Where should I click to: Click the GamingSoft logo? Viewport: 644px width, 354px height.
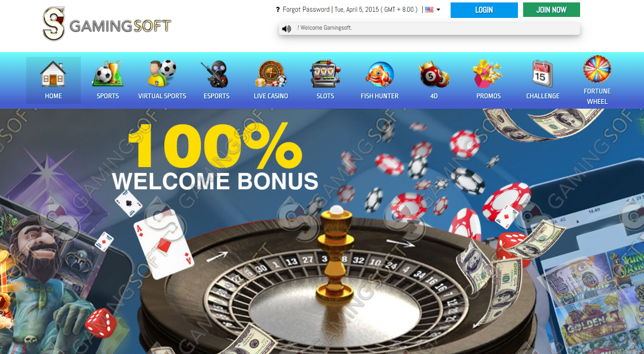(x=107, y=24)
